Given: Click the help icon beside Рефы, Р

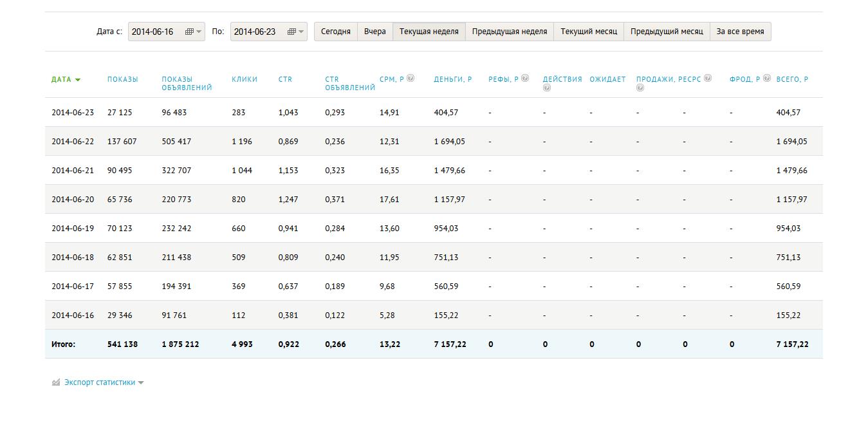Looking at the screenshot, I should click(525, 78).
